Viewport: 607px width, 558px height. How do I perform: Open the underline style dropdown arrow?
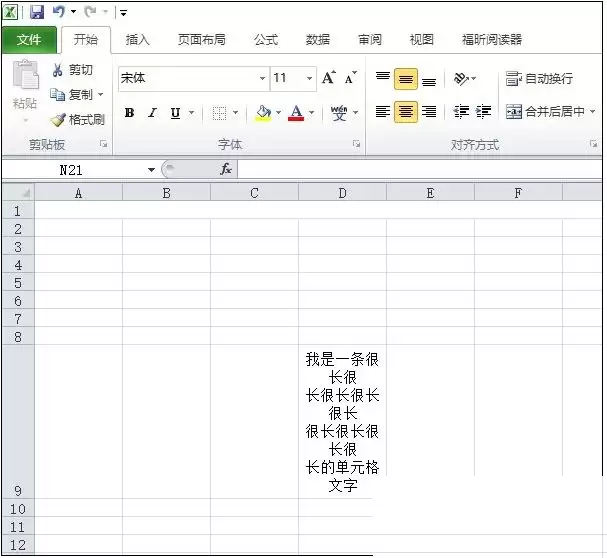coord(192,113)
